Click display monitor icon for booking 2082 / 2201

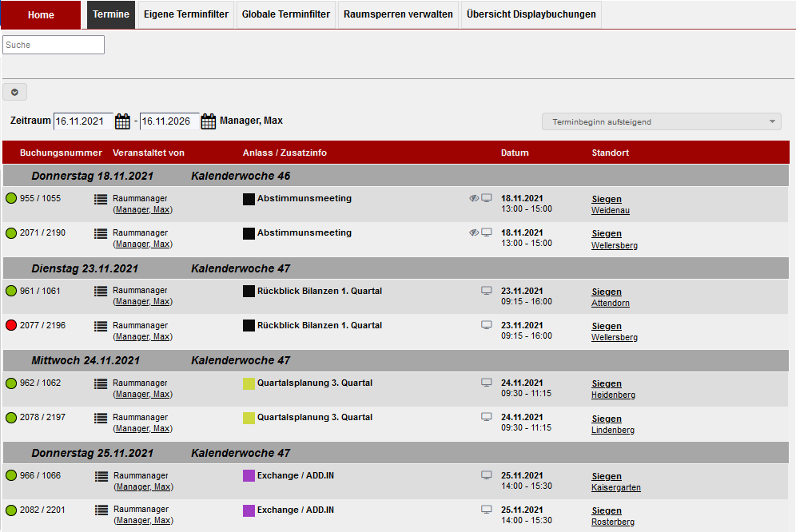pos(487,510)
